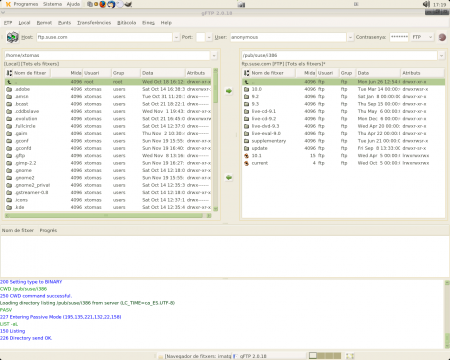Select the .cddbslave row in local pane
This screenshot has width=450, height=360.
108,111
